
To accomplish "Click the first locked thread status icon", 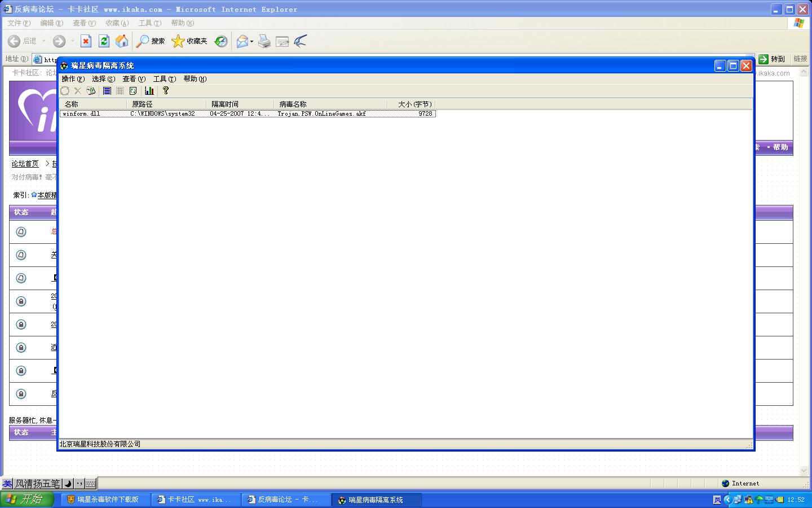I will coord(21,301).
